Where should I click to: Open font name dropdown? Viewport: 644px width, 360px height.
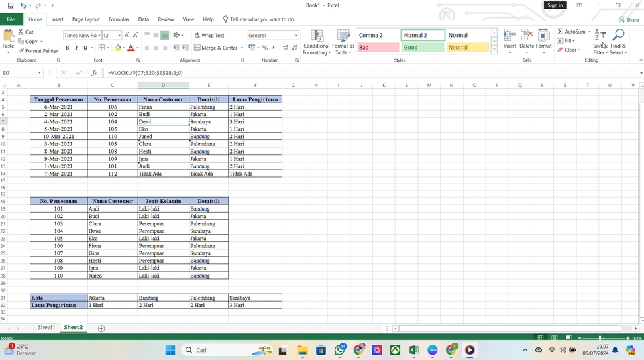(99, 36)
